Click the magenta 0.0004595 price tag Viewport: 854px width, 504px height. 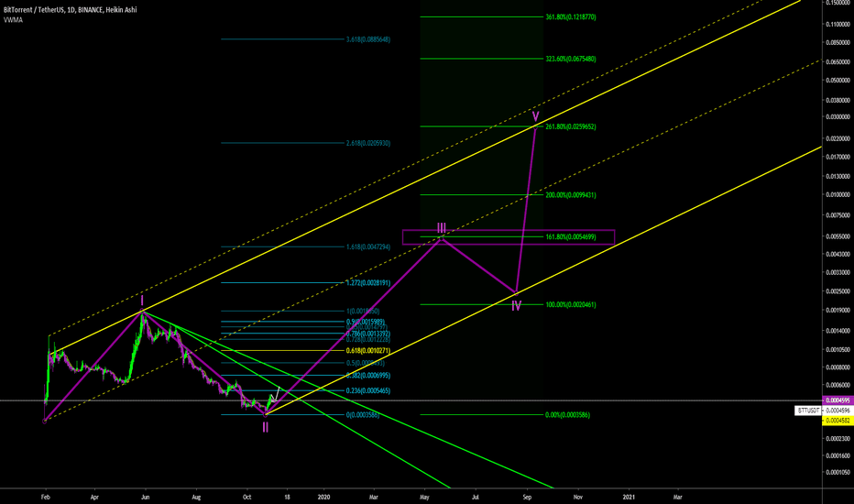(838, 400)
